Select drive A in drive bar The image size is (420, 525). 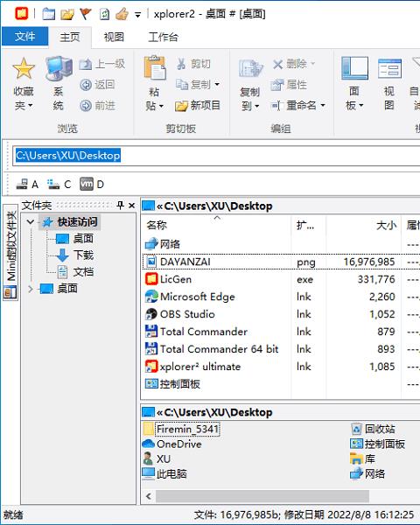click(x=27, y=184)
